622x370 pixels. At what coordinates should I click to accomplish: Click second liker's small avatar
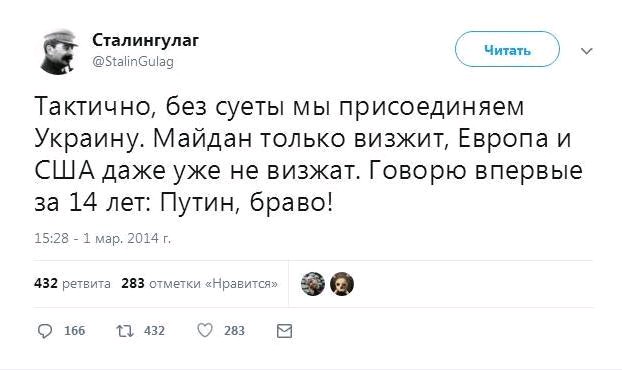pyautogui.click(x=342, y=284)
